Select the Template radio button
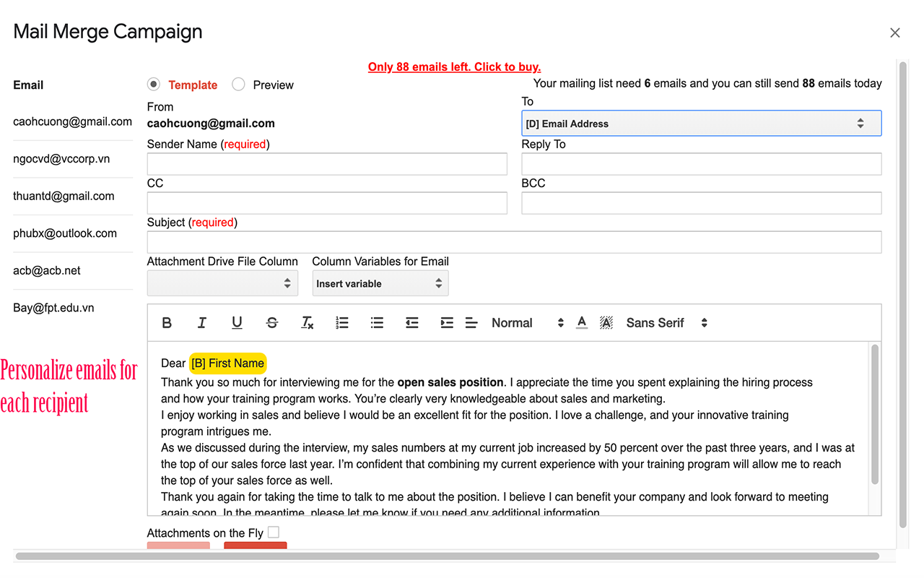The height and width of the screenshot is (578, 924). point(154,85)
